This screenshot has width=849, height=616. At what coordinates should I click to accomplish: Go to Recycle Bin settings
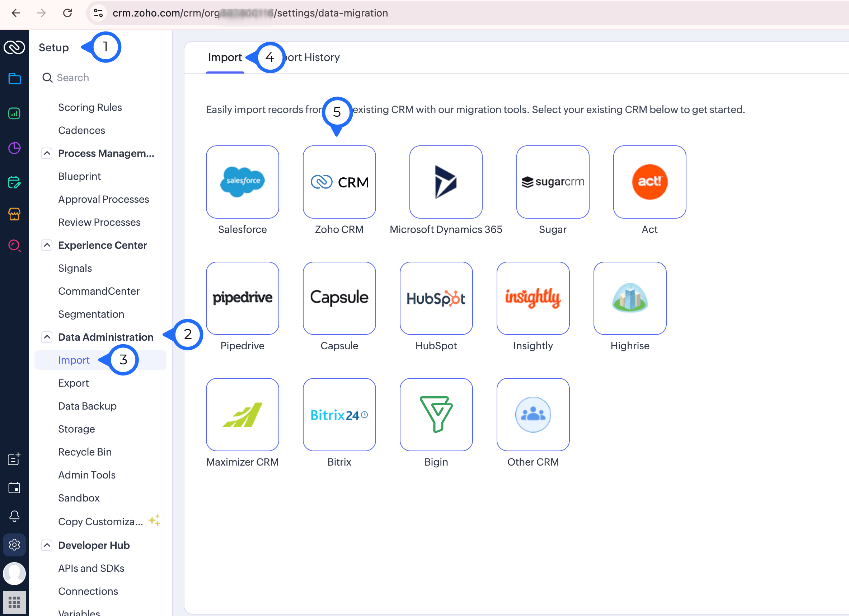coord(85,452)
